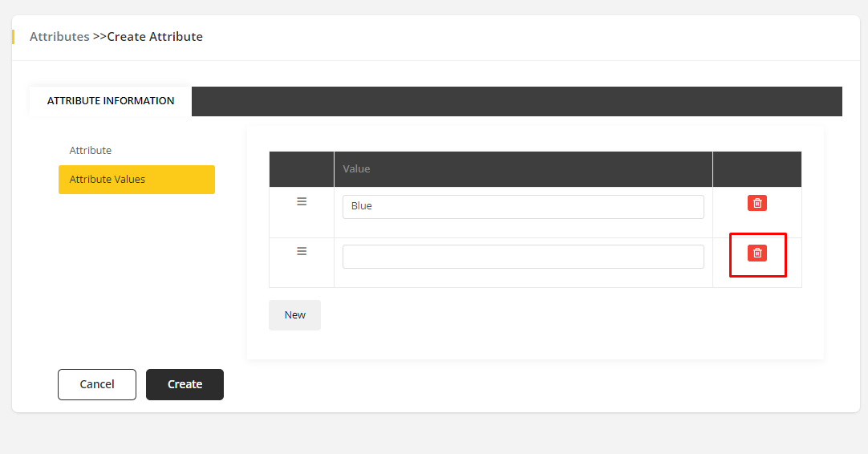The width and height of the screenshot is (868, 454).
Task: Click the Value column header
Action: pos(523,169)
